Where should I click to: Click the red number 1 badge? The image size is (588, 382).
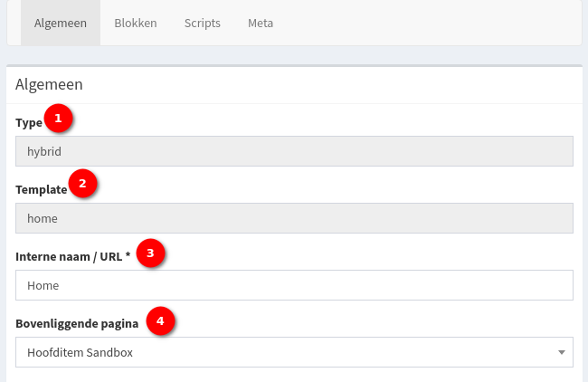pos(59,118)
